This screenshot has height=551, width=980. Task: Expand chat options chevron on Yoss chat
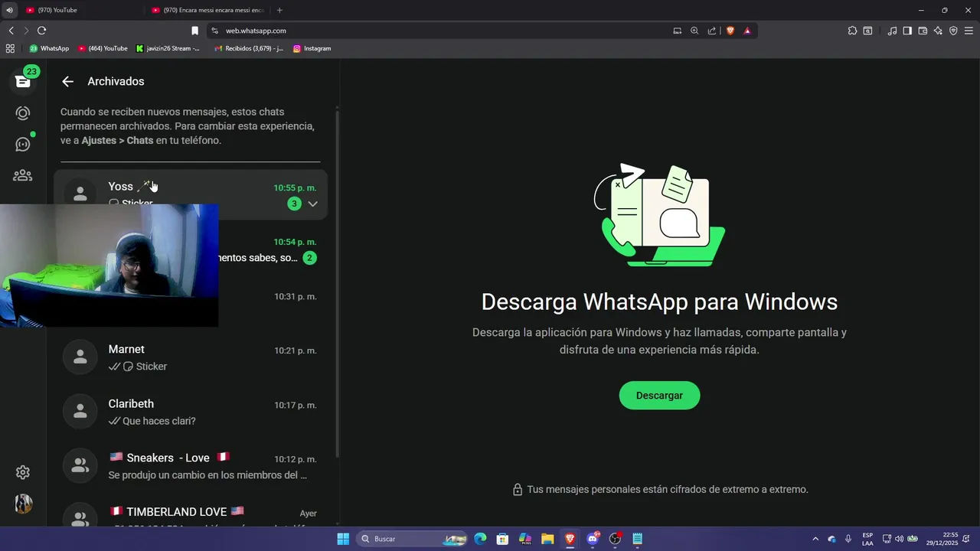(x=312, y=204)
